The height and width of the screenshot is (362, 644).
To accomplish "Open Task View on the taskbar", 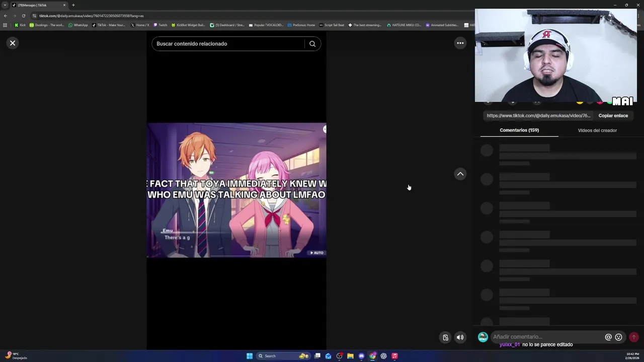I will pos(317,356).
